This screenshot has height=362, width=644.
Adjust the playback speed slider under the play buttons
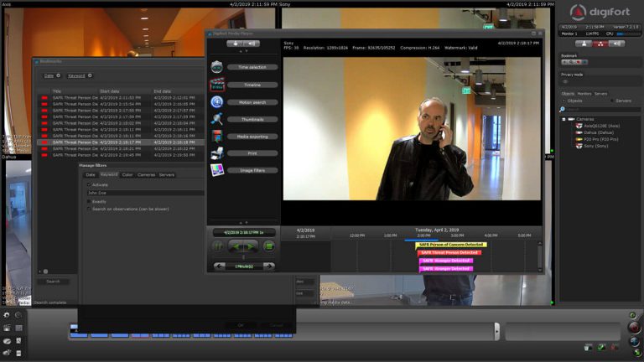click(x=243, y=257)
